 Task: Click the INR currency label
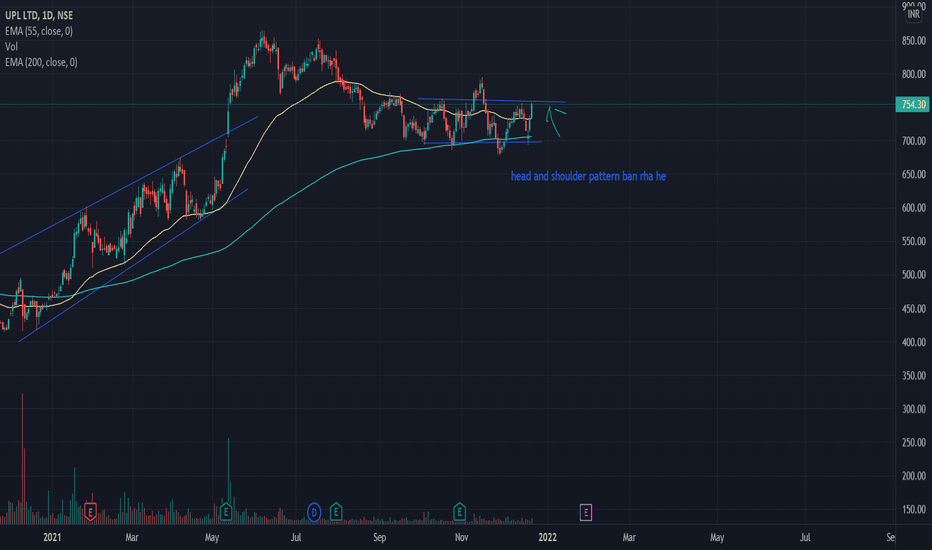(914, 14)
